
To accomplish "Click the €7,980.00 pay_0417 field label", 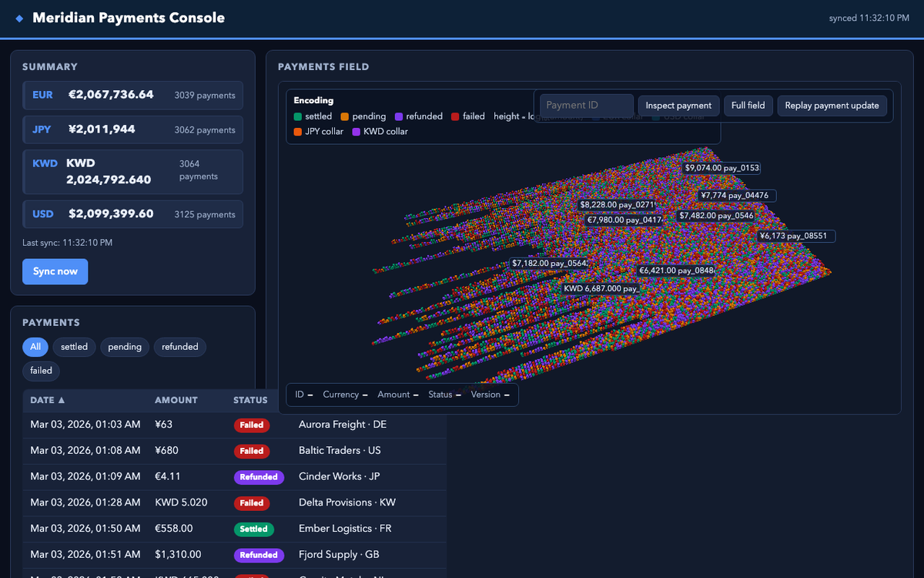I will [x=624, y=220].
